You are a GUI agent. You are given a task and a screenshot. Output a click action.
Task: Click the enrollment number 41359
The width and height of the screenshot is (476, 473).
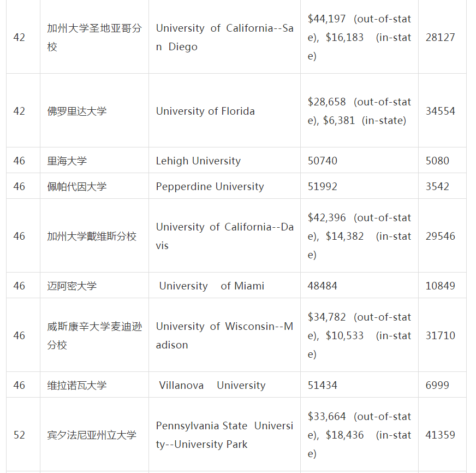point(441,435)
